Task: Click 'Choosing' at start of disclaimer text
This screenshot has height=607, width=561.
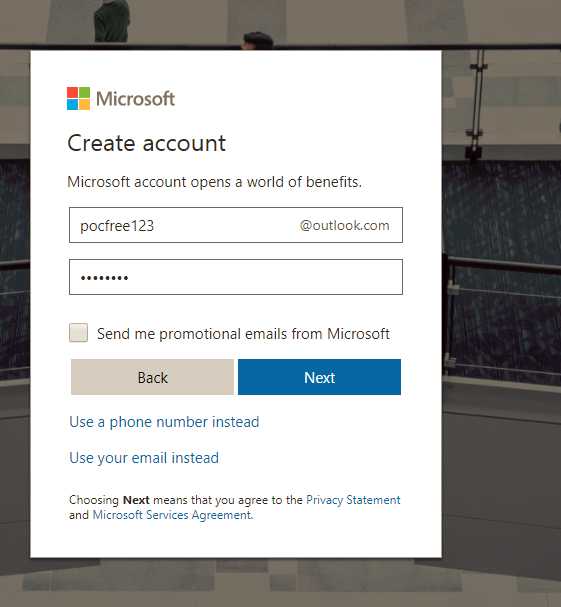Action: coord(94,500)
